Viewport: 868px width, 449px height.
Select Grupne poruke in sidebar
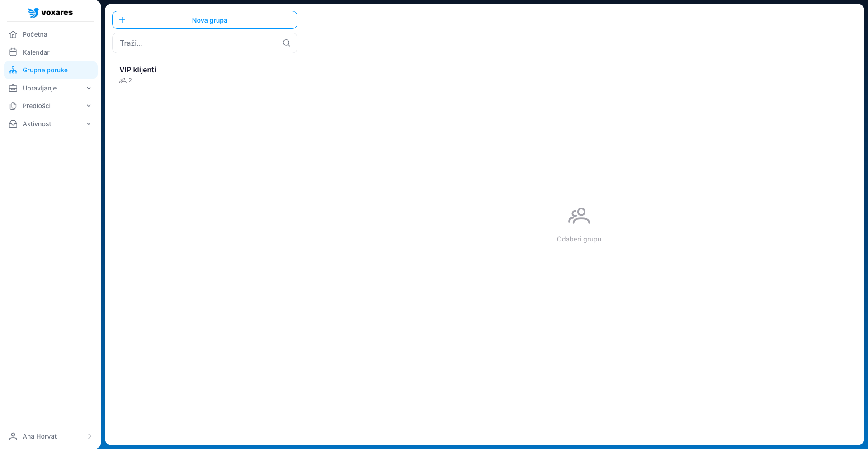pyautogui.click(x=45, y=70)
